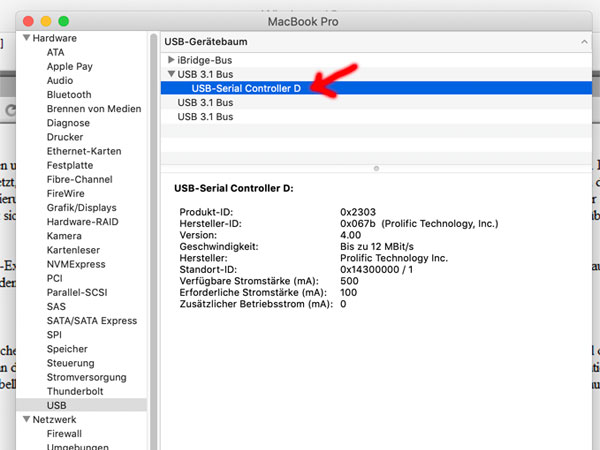Collapse the Netzwerk section triangle
Screen dimensions: 600x450
26,419
